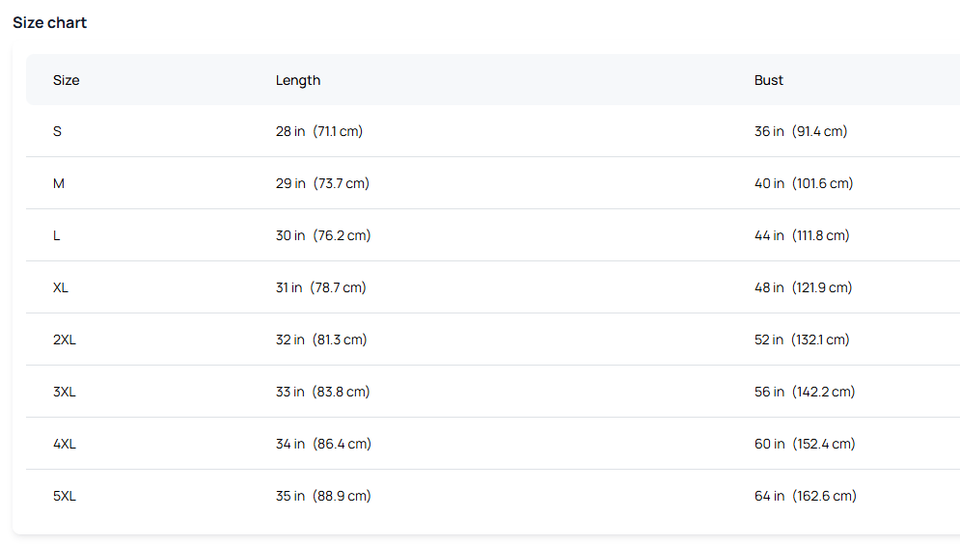
Task: Click the 48 in (121.9 cm) bust cell
Action: coord(803,287)
